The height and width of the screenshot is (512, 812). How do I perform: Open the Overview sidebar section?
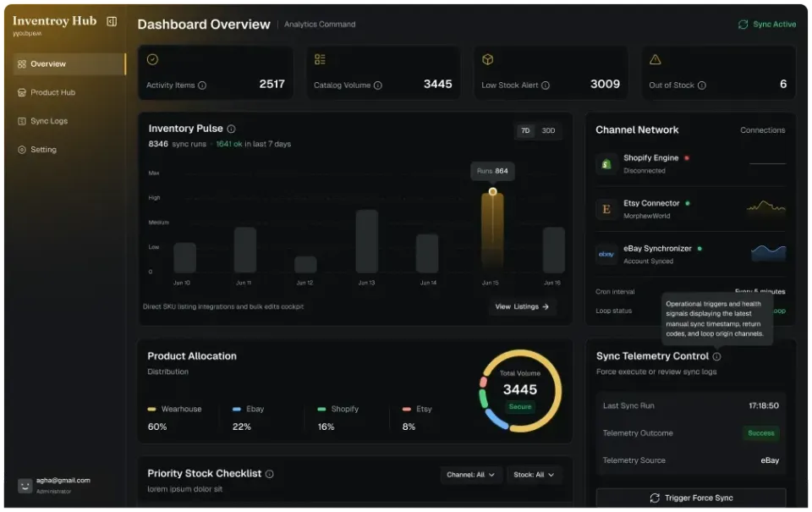pos(69,64)
